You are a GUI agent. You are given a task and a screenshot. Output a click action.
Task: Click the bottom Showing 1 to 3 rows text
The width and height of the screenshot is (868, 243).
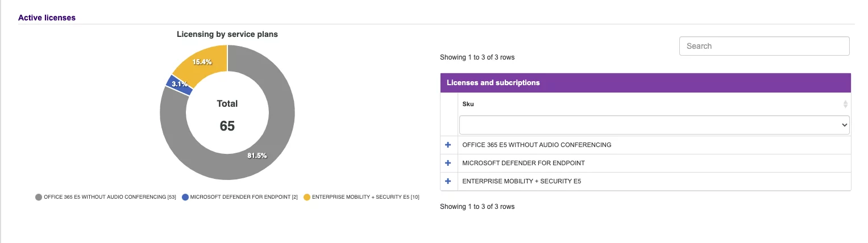coord(477,207)
